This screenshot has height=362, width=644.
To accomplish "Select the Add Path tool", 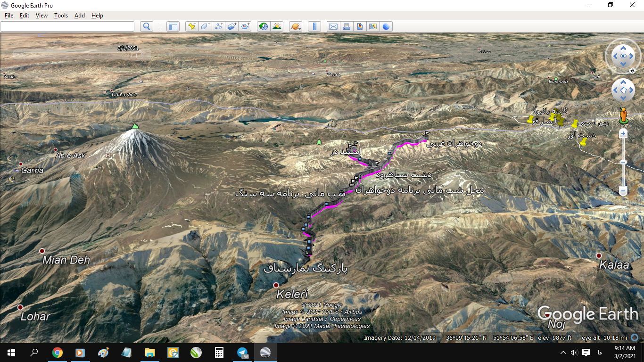I will pyautogui.click(x=218, y=26).
